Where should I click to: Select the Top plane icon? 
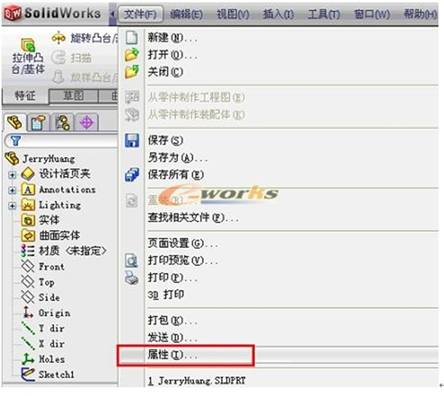[x=28, y=282]
